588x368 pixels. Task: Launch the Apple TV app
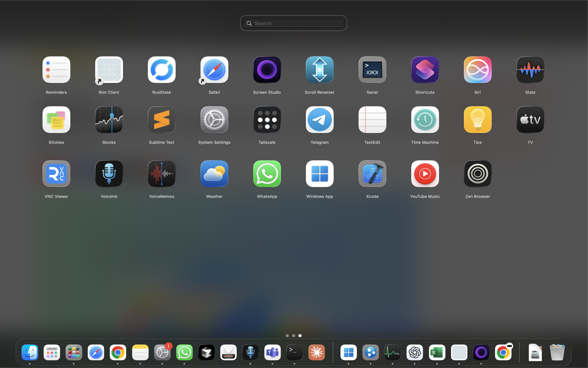click(530, 120)
